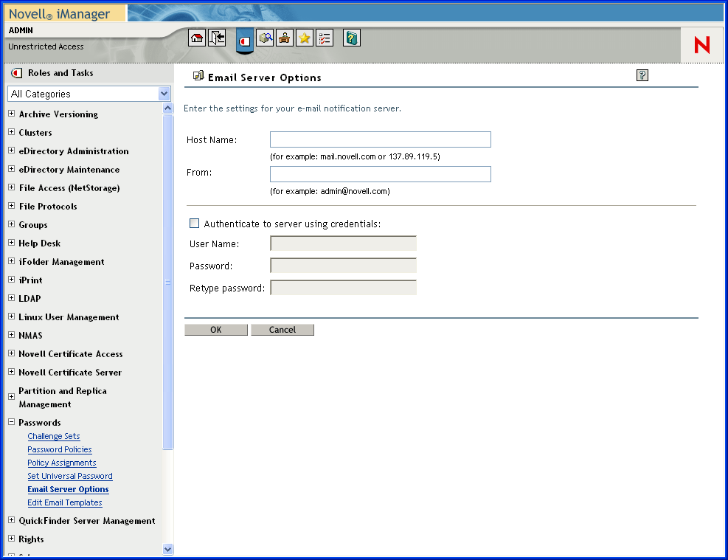The width and height of the screenshot is (728, 560).
Task: Click the red Novell N logo
Action: click(x=701, y=44)
